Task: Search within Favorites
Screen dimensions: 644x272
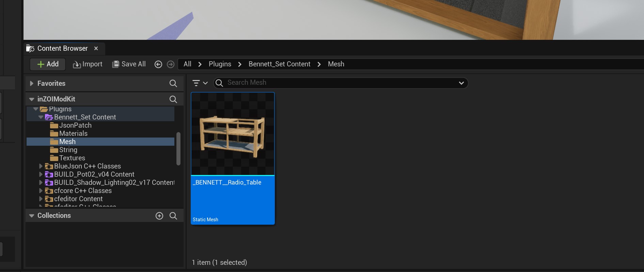Action: (x=173, y=83)
